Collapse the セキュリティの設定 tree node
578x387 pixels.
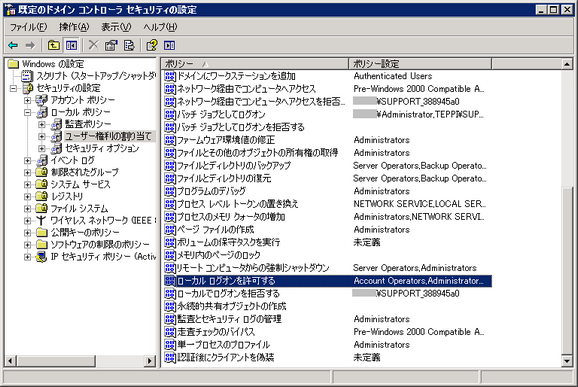[x=14, y=88]
